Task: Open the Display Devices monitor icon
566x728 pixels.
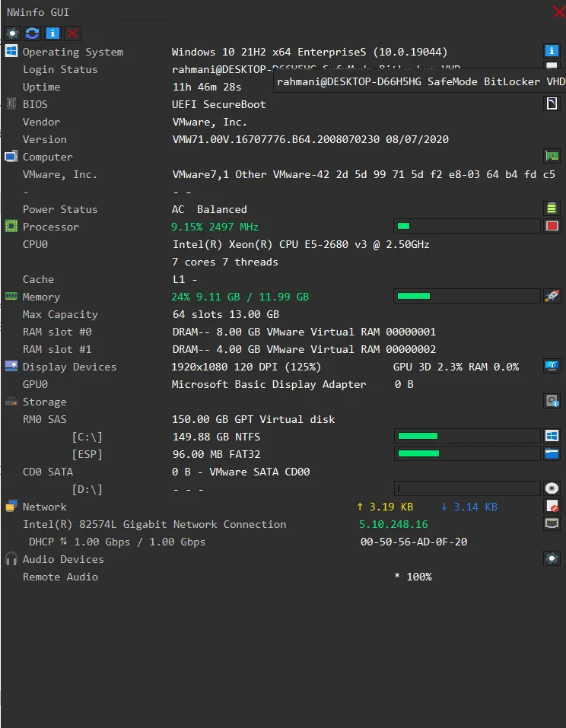Action: (552, 366)
